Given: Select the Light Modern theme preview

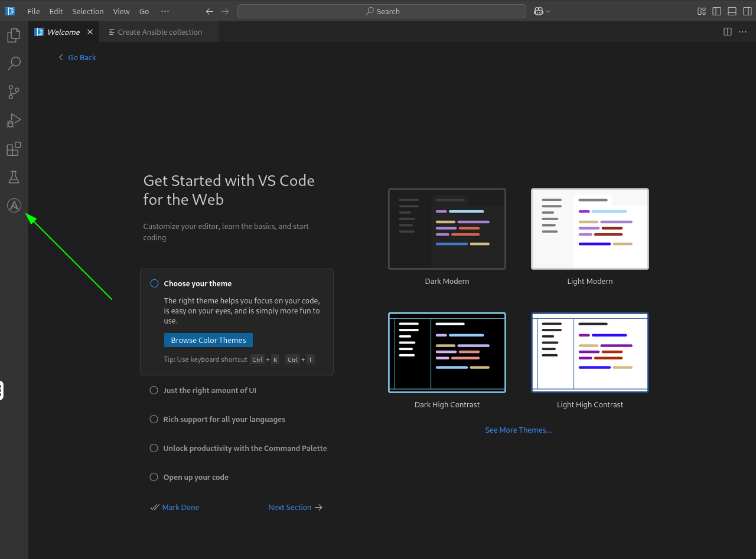Looking at the screenshot, I should 590,229.
